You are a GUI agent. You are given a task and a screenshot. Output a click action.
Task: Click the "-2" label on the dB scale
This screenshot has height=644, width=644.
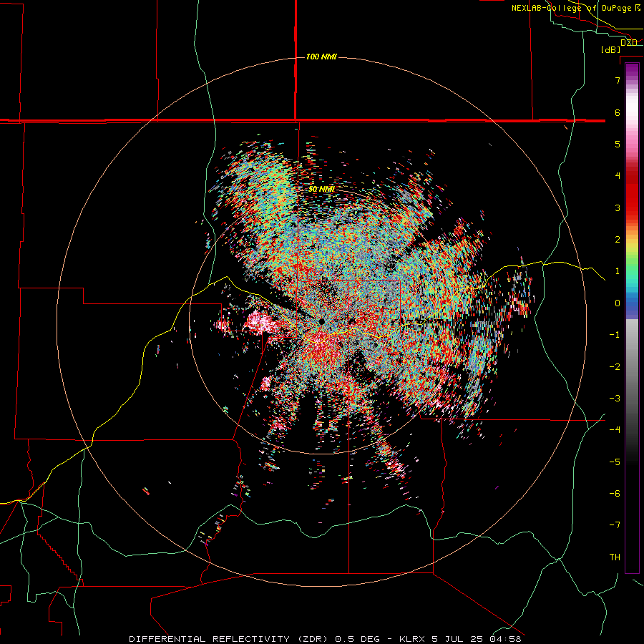(x=615, y=367)
